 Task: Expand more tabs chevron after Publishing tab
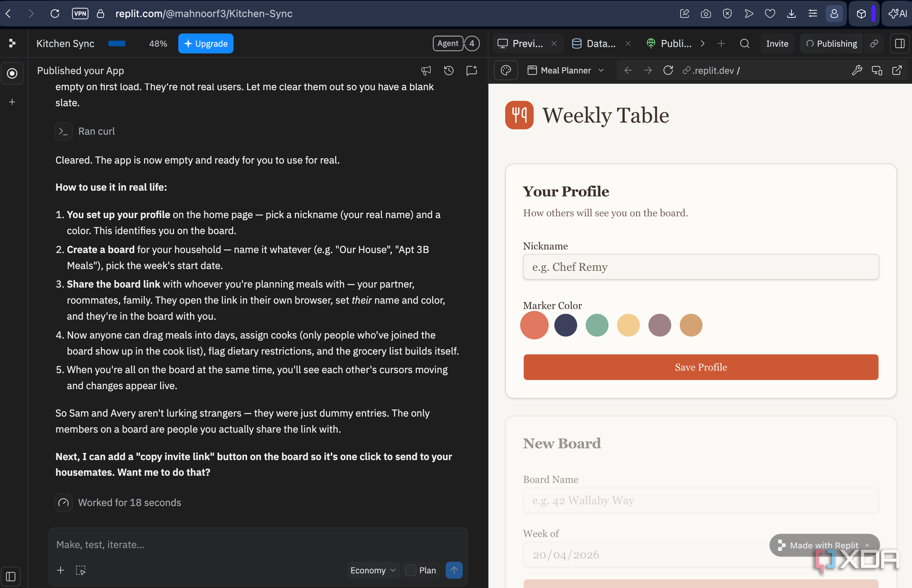coord(702,43)
